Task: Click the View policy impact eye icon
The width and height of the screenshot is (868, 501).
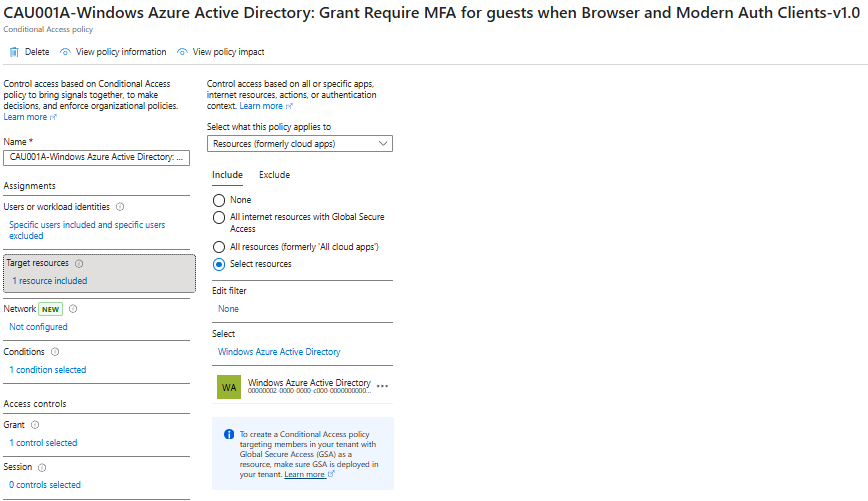Action: (x=183, y=52)
